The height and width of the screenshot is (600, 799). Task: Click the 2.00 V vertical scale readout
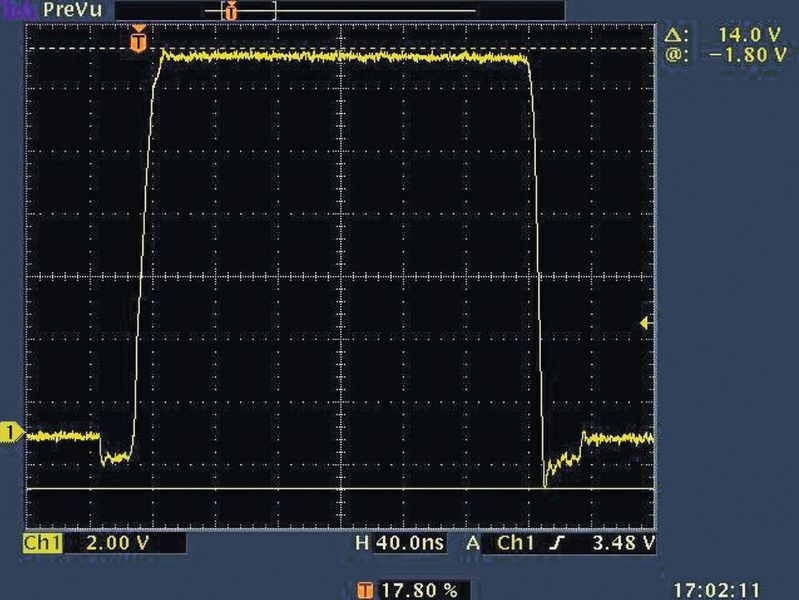117,543
